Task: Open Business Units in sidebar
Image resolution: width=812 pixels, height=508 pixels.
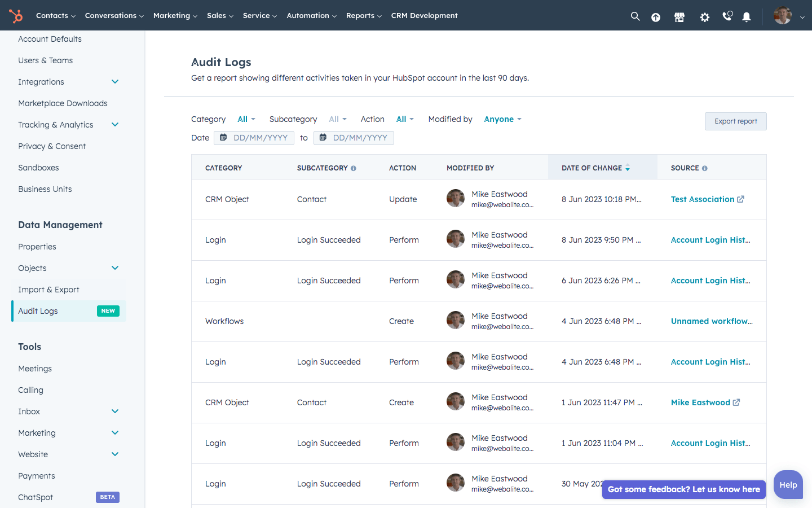Action: (45, 189)
